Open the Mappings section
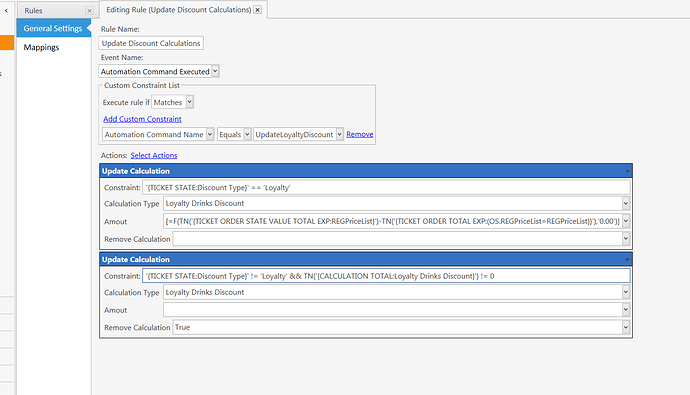This screenshot has height=395, width=690. [x=41, y=47]
